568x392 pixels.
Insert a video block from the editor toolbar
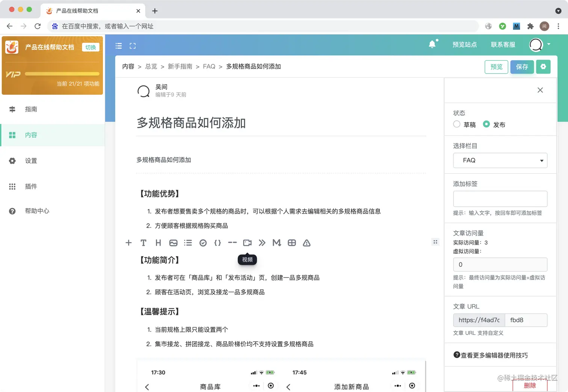coord(247,243)
